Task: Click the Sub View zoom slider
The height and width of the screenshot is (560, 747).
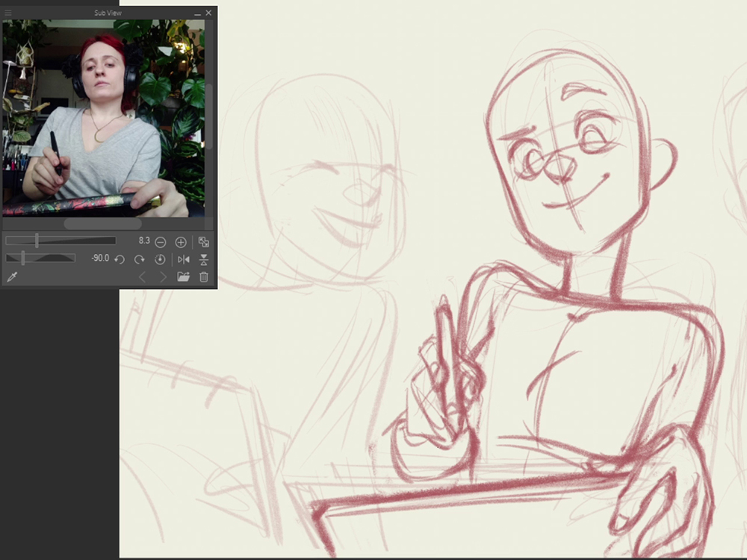Action: (x=61, y=240)
